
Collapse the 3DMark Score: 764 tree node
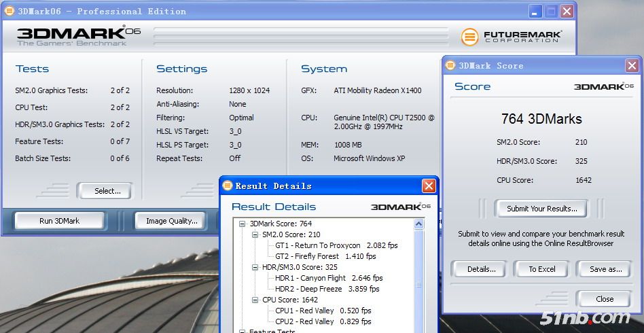pos(243,224)
